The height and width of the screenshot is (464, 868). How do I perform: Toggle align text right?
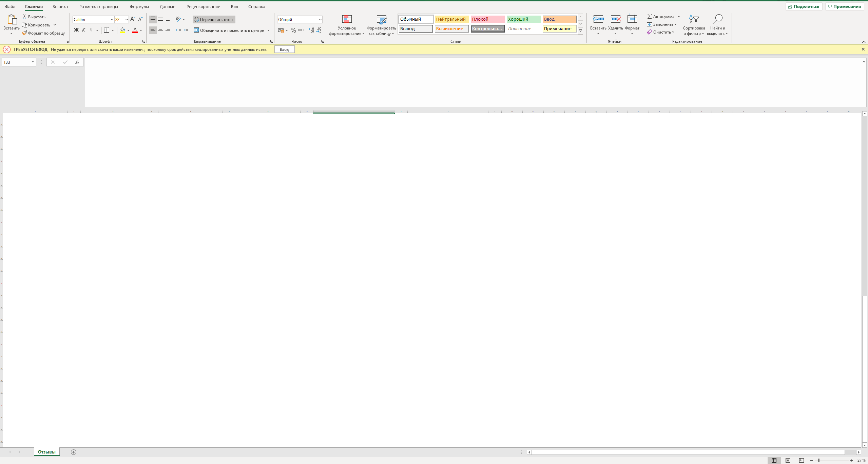[x=168, y=30]
